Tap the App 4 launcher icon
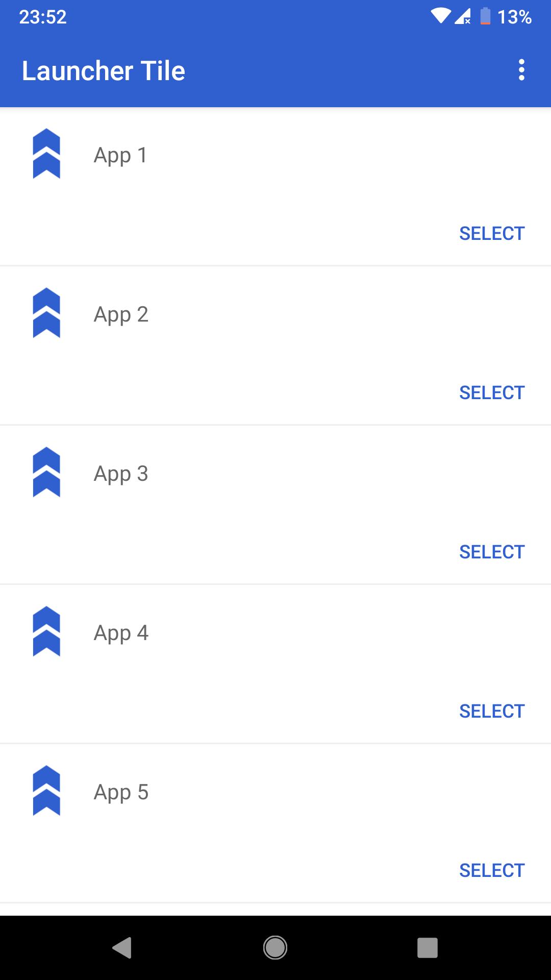 [x=46, y=631]
